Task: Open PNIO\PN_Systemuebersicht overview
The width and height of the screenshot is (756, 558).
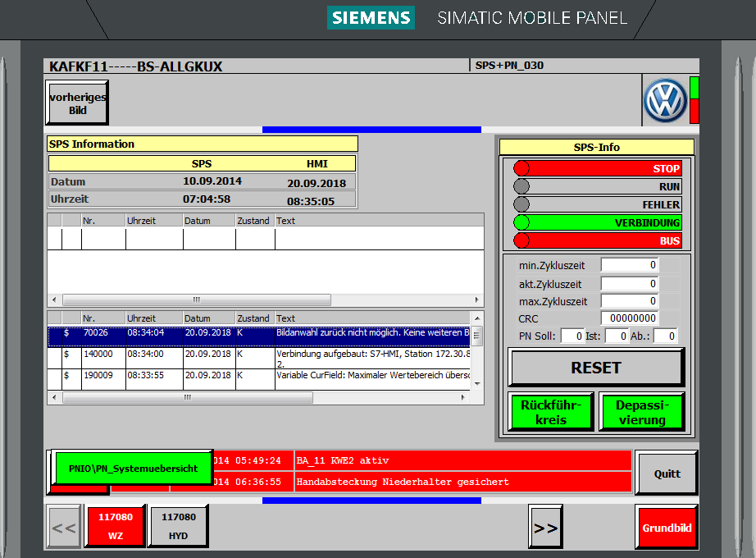Action: [133, 469]
